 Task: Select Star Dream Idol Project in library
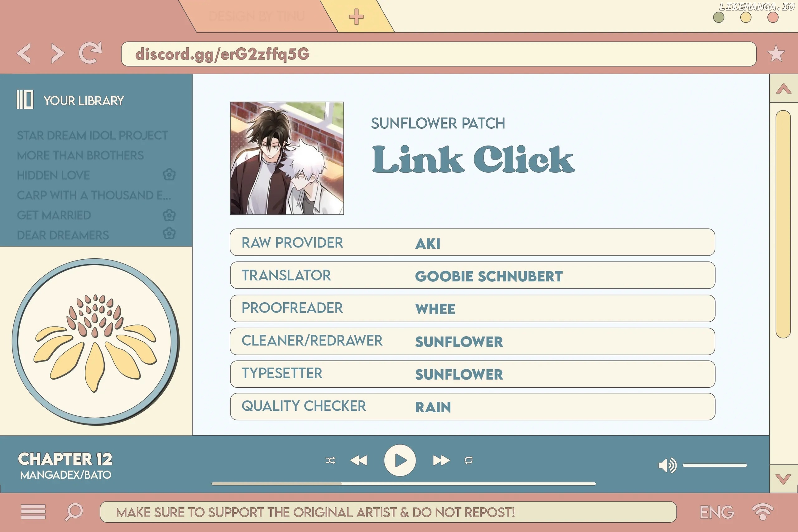point(92,135)
